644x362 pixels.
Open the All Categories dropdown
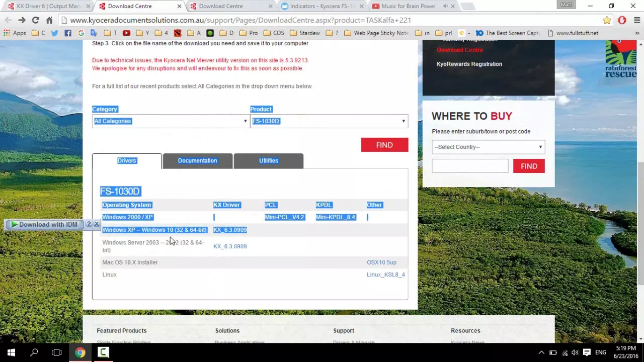click(171, 121)
